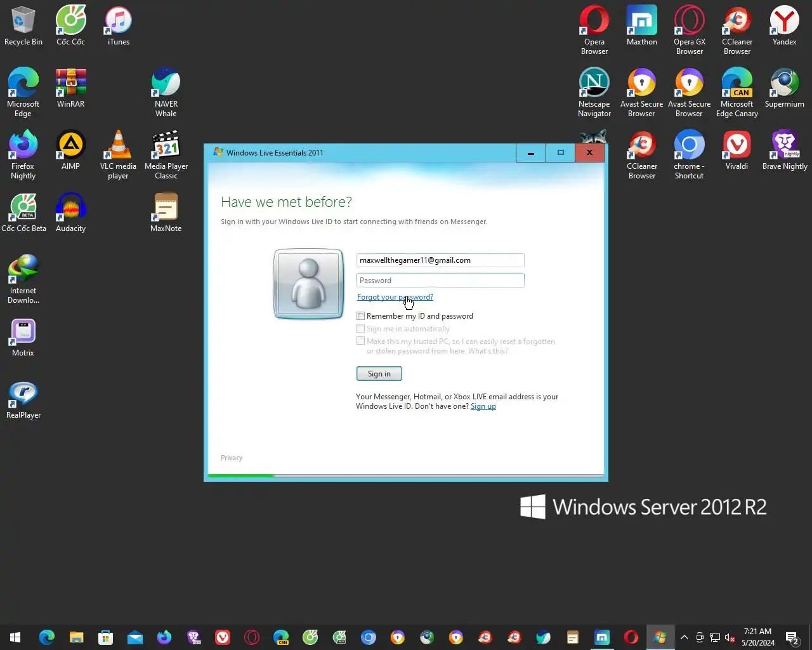Open VLC media player desktop icon
The image size is (812, 650).
119,155
